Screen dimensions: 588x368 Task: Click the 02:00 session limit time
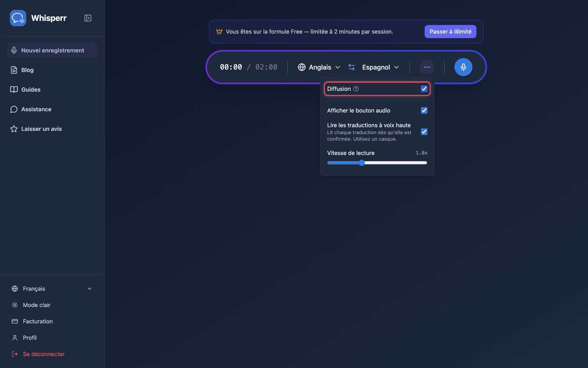266,67
